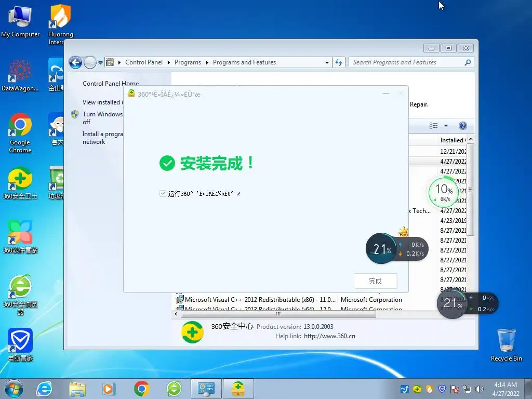Image resolution: width=532 pixels, height=399 pixels.
Task: Open media player taskbar icon
Action: (109, 389)
